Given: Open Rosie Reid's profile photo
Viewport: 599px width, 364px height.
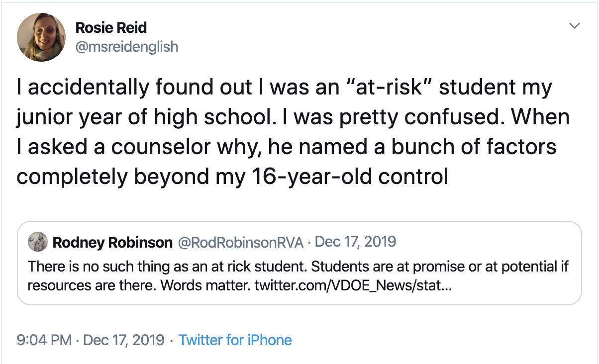Looking at the screenshot, I should coord(41,37).
